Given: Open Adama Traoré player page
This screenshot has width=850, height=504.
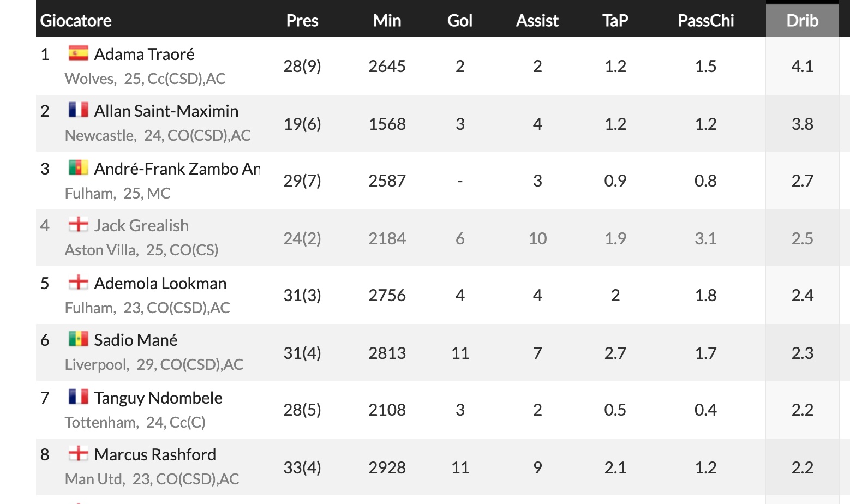Looking at the screenshot, I should pos(144,55).
